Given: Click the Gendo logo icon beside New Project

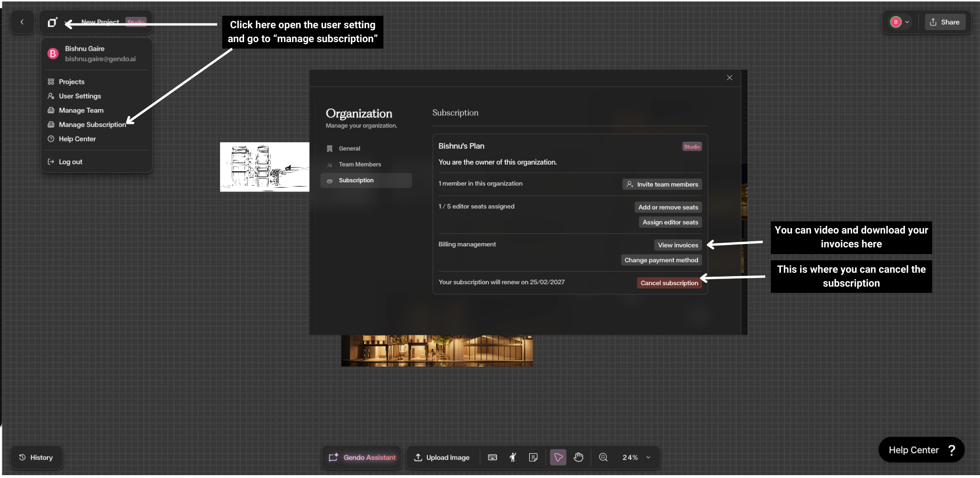Looking at the screenshot, I should (52, 22).
